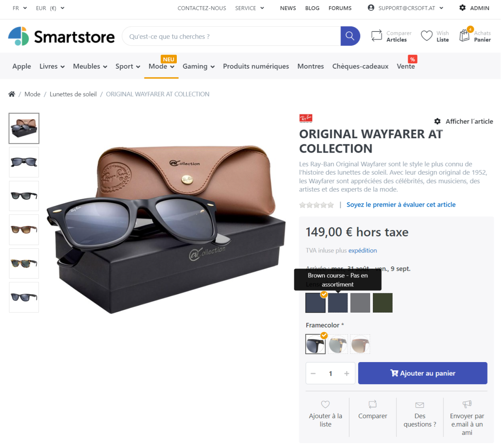Click the Envoyer par e.mail megaphone icon

467,405
